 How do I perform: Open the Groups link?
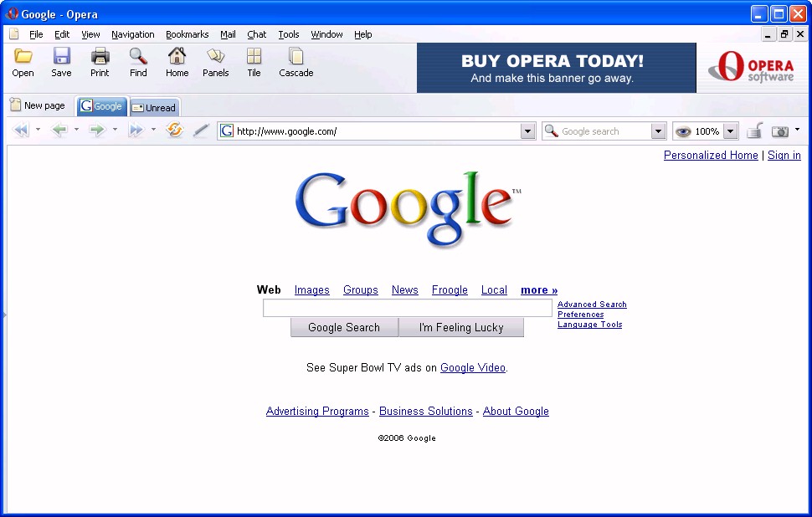pos(361,289)
